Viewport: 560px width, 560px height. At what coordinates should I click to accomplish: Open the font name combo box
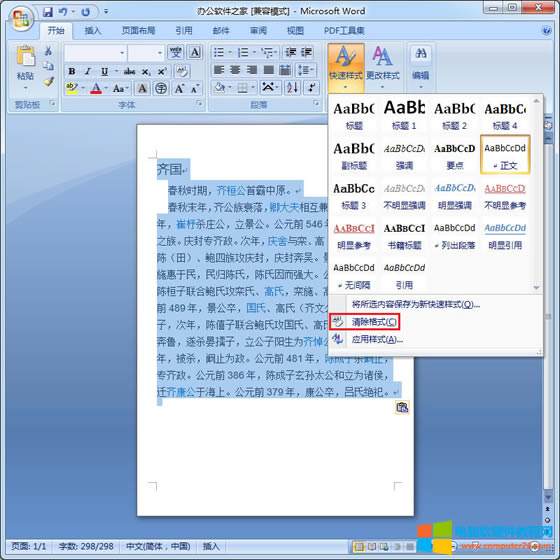point(95,53)
